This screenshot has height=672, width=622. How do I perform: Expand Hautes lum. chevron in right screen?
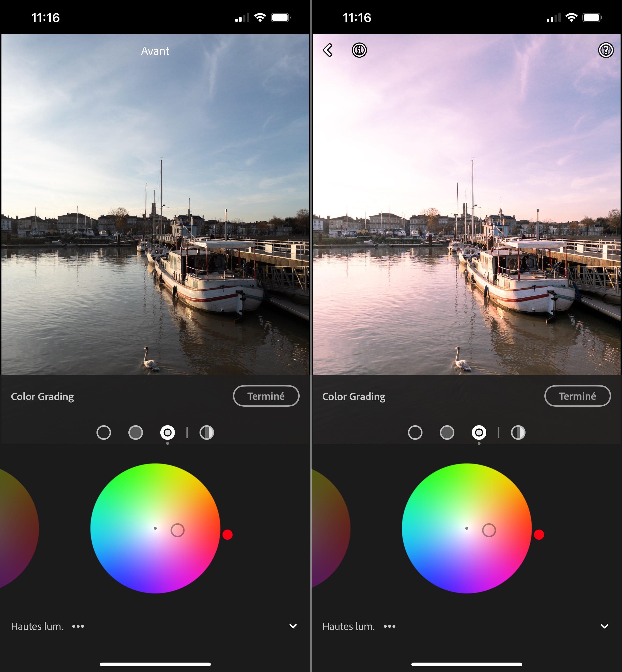604,626
